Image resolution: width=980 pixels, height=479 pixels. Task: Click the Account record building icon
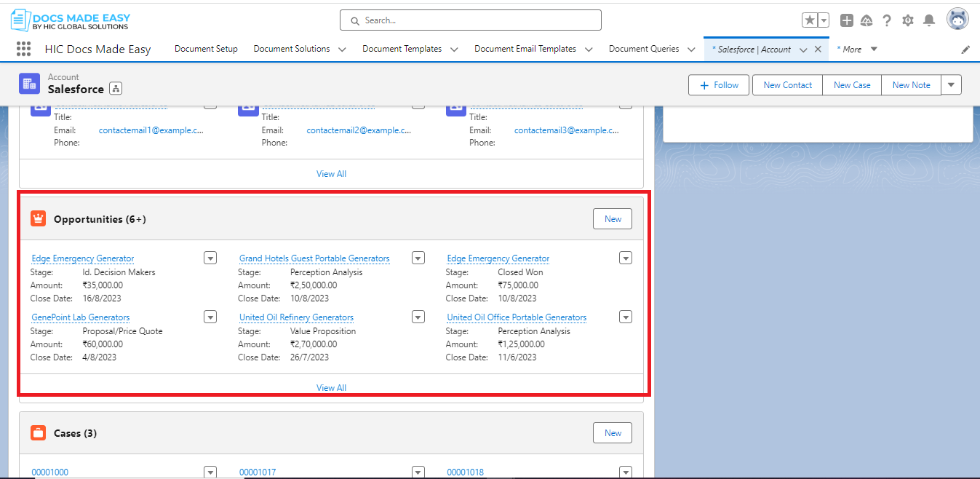(30, 84)
